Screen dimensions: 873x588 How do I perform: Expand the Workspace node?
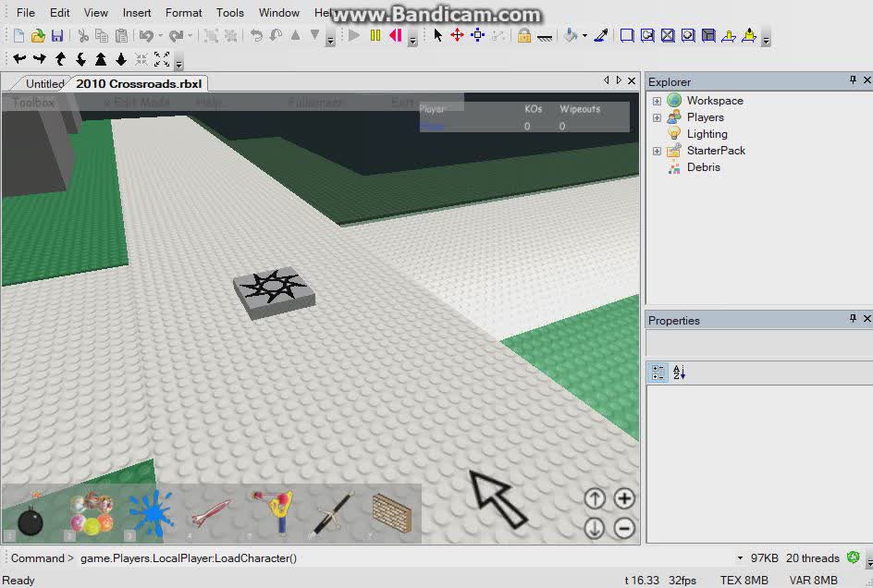click(657, 101)
